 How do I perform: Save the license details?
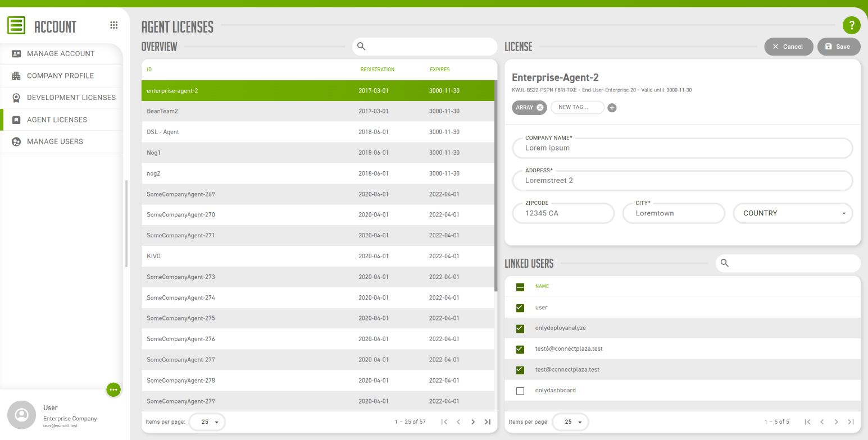click(x=839, y=47)
